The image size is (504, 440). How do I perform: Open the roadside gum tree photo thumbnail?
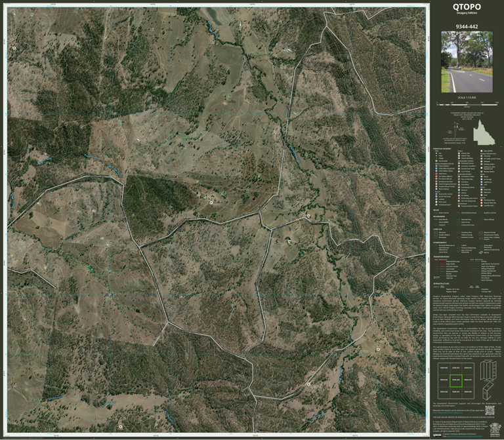coord(467,62)
